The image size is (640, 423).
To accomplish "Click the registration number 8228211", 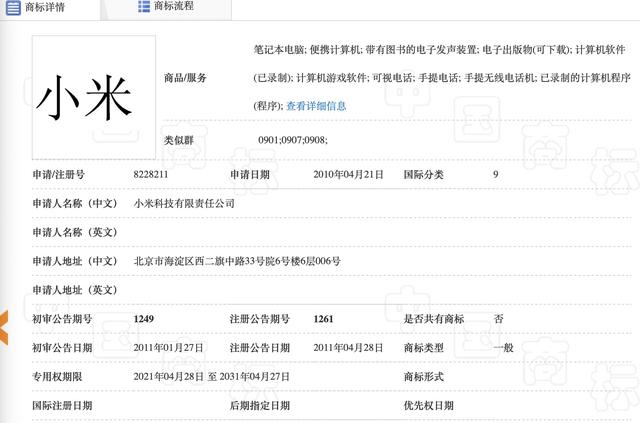I will [x=151, y=174].
